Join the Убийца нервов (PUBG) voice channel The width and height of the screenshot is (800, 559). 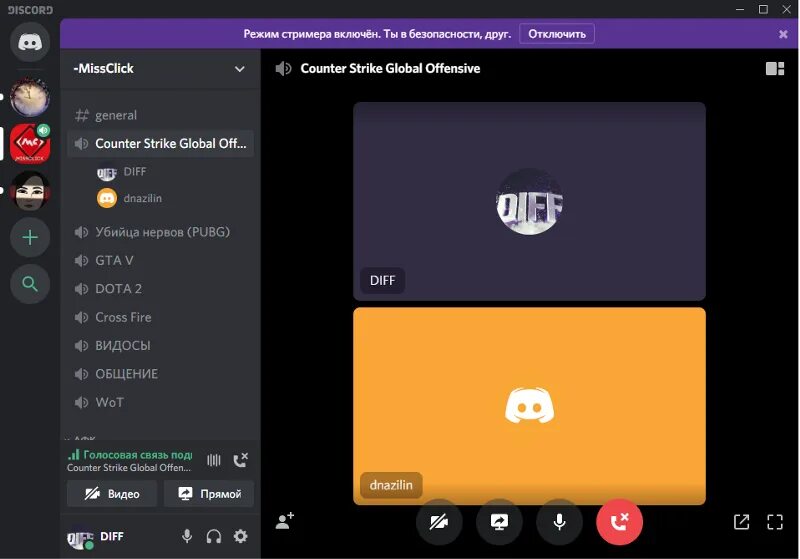[160, 232]
